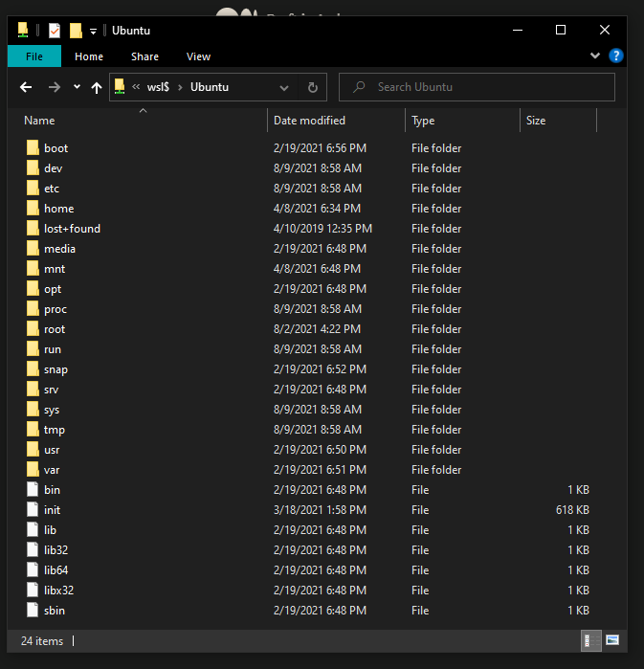The width and height of the screenshot is (644, 669).
Task: Select the mnt folder icon
Action: click(33, 268)
